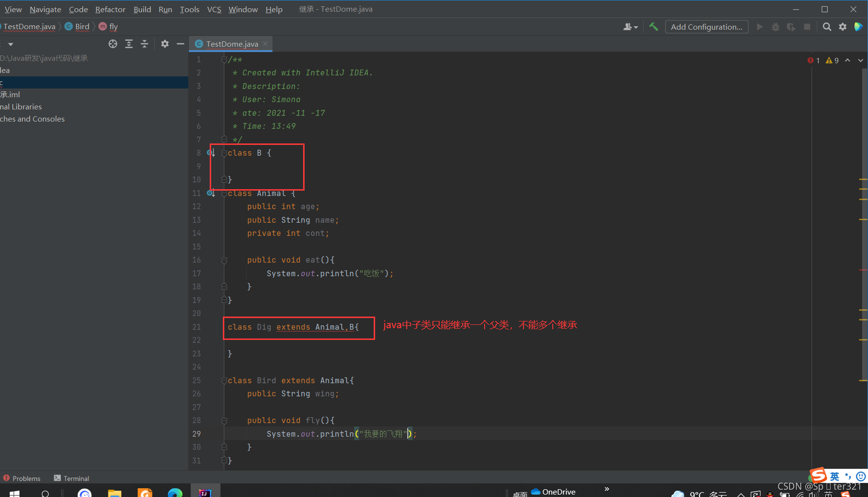
Task: Click the colorful Space plugin icon
Action: pos(859,27)
